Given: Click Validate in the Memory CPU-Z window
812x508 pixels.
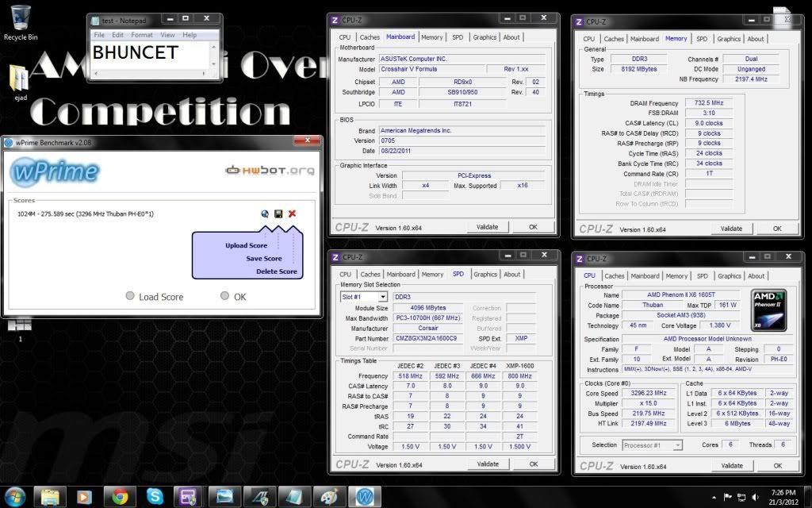Looking at the screenshot, I should [731, 229].
